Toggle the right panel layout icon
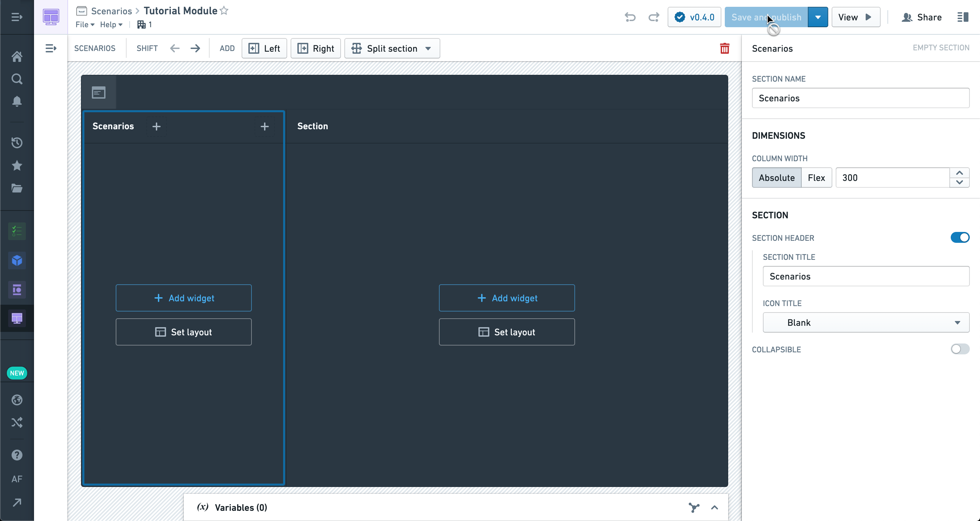Image resolution: width=980 pixels, height=521 pixels. (x=963, y=17)
